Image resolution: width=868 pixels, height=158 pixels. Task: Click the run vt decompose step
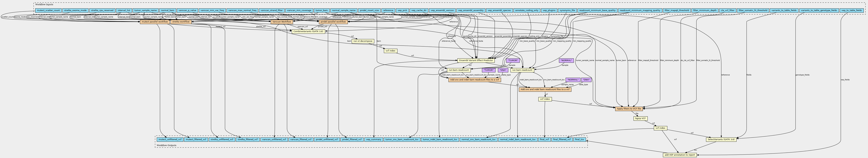point(363,41)
